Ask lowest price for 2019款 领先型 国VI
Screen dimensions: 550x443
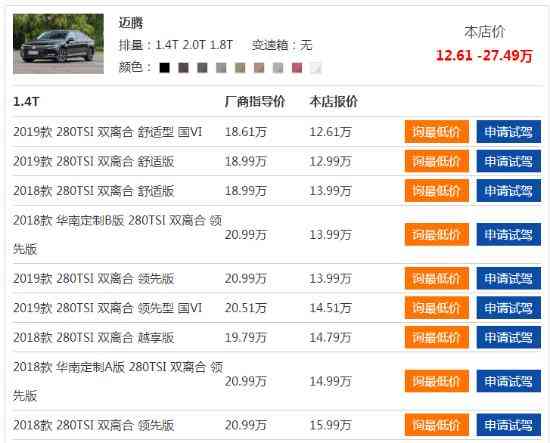coord(436,308)
